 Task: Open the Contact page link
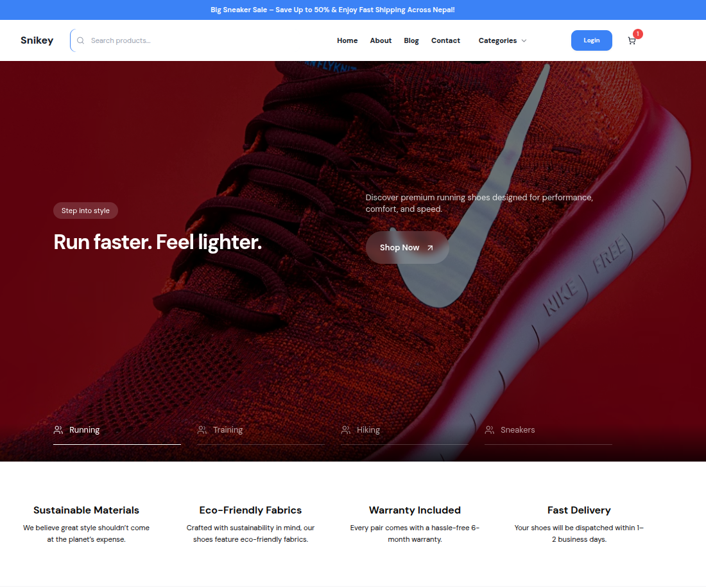[445, 40]
